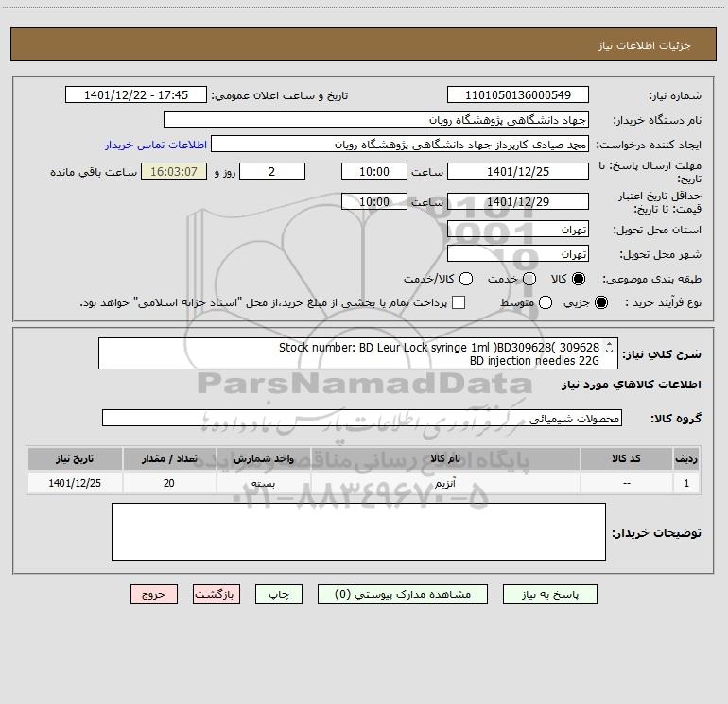The height and width of the screenshot is (704, 728).
Task: Toggle the Islamic treasury payment checkbox
Action: tap(459, 302)
